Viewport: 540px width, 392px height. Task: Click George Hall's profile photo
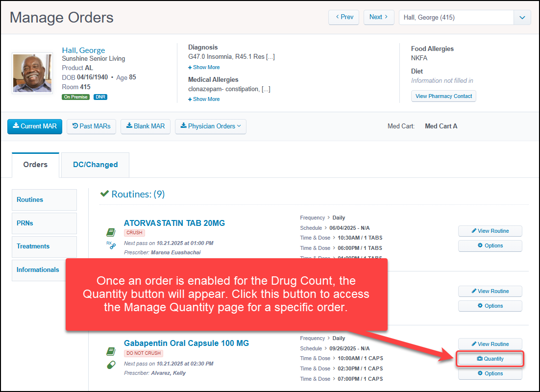32,73
